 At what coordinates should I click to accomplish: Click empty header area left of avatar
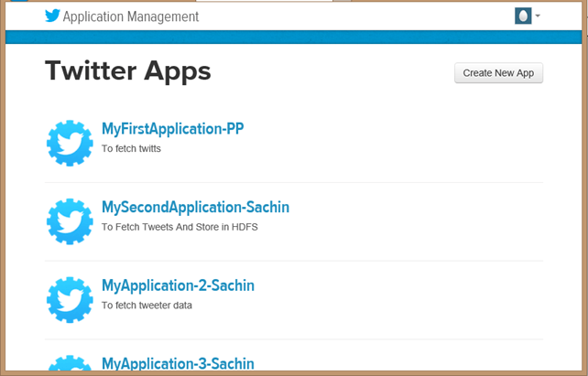tap(366, 16)
